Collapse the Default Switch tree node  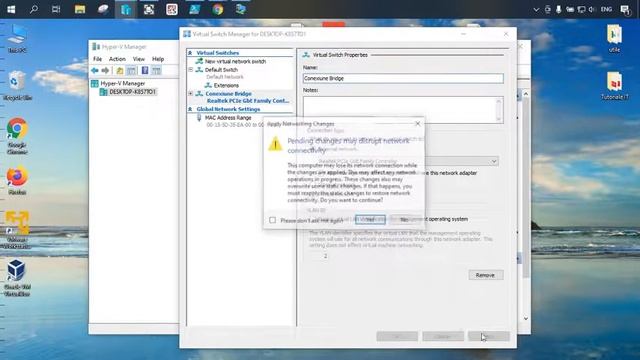(x=191, y=70)
